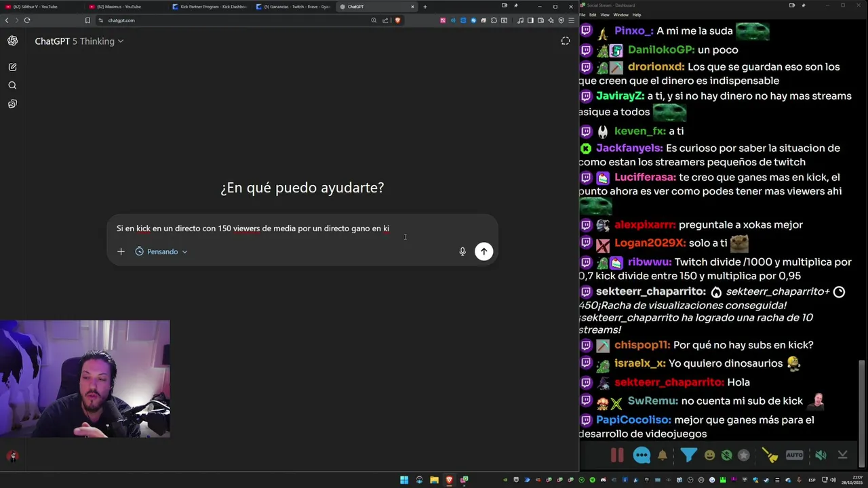Toggle temporary chat icon at ChatGPT top right
868x488 pixels.
[566, 41]
